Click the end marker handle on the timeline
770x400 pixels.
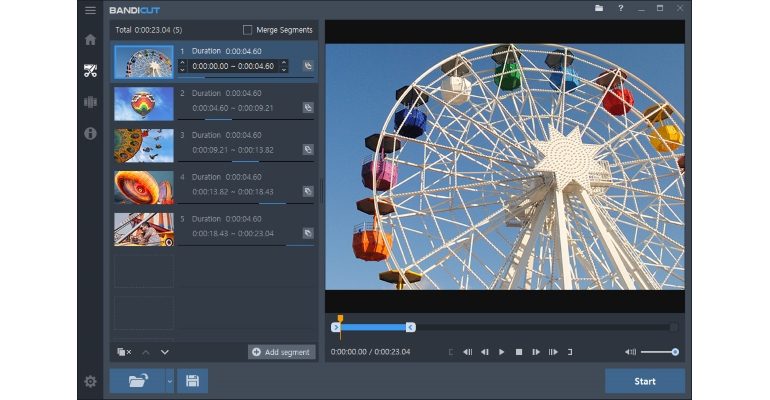click(410, 327)
